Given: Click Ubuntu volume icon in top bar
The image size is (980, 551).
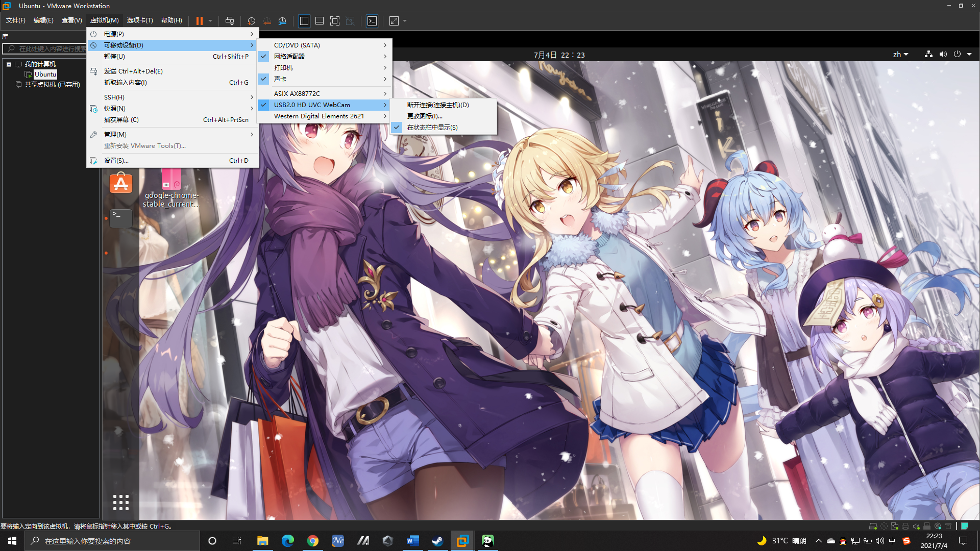Looking at the screenshot, I should 943,55.
